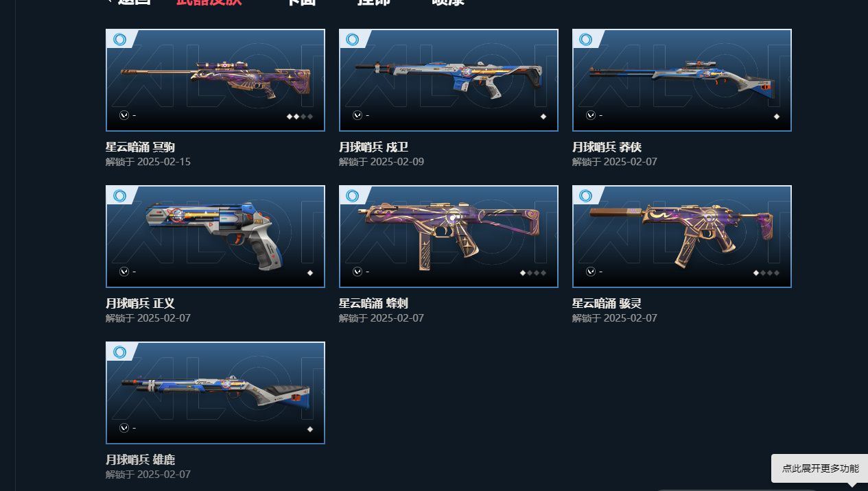Select the 月球哨兵 雄鹿 shotgun skin image
Image resolution: width=868 pixels, height=491 pixels.
click(215, 393)
